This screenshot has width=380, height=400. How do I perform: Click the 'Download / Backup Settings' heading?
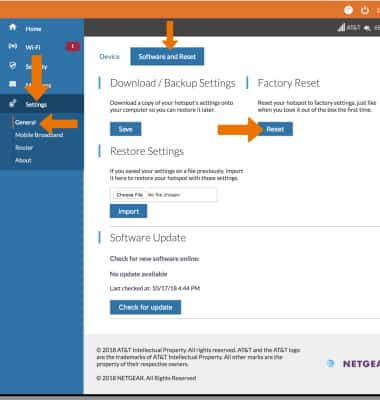click(173, 83)
